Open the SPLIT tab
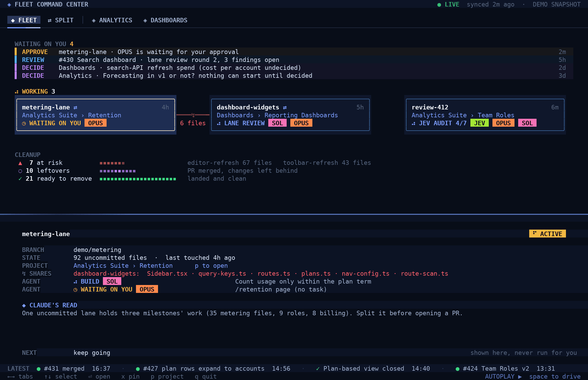The image size is (588, 380). coord(60,20)
